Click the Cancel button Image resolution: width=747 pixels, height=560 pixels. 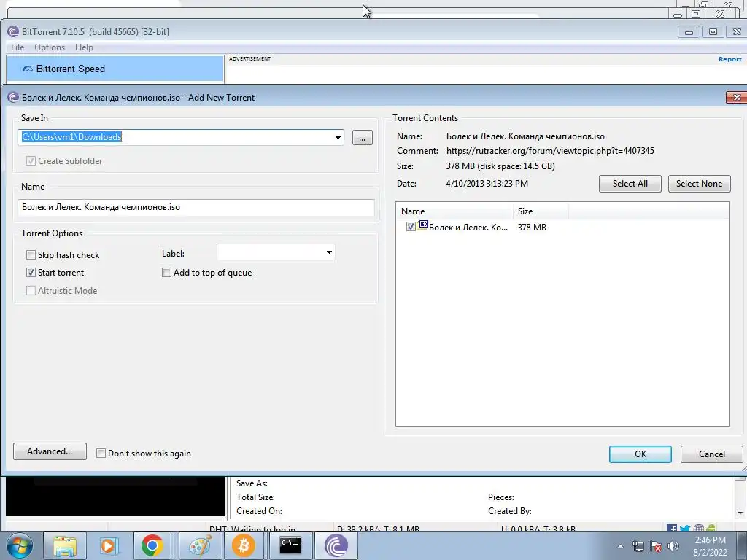point(712,454)
